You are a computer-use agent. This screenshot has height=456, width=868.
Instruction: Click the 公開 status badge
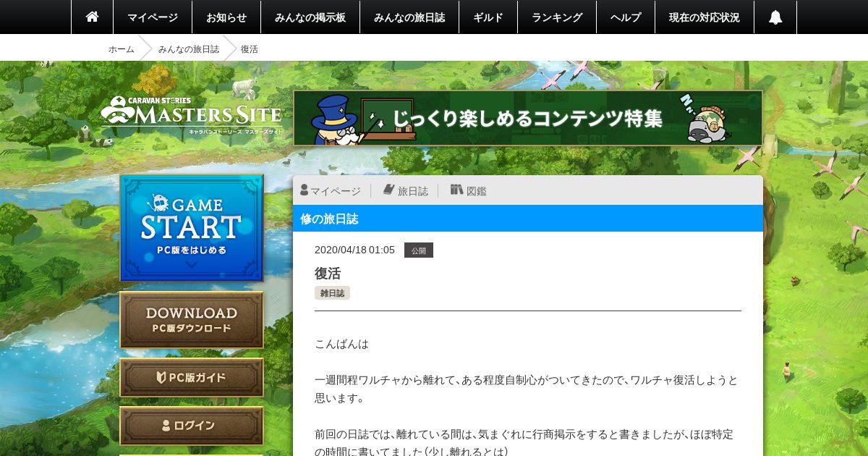coord(419,250)
